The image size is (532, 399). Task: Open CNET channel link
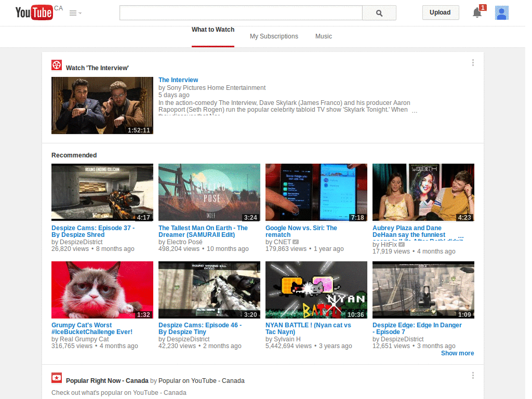[x=282, y=242]
